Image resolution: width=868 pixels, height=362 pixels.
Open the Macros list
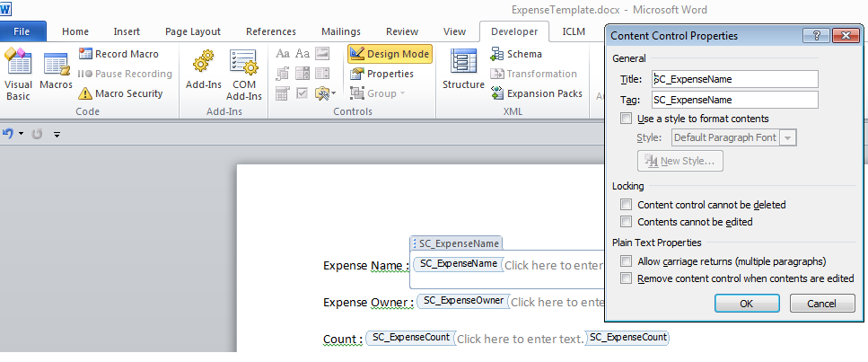56,73
